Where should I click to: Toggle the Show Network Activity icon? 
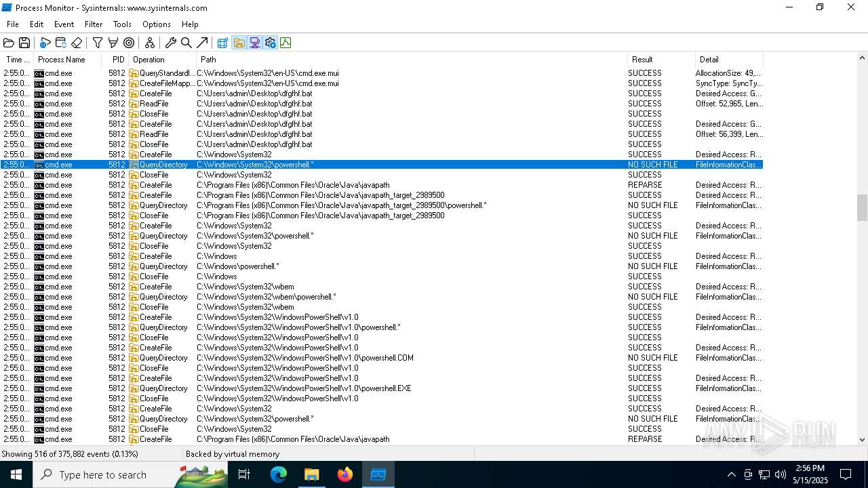click(x=254, y=43)
